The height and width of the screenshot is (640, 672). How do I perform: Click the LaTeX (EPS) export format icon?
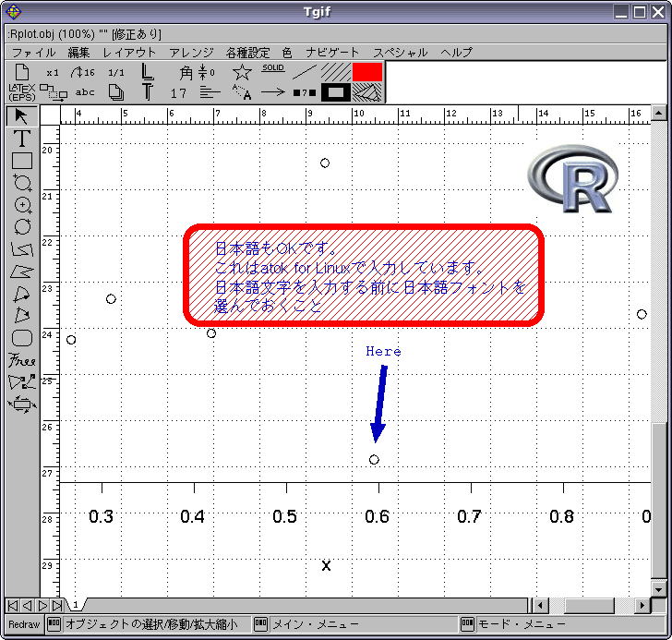pos(21,91)
